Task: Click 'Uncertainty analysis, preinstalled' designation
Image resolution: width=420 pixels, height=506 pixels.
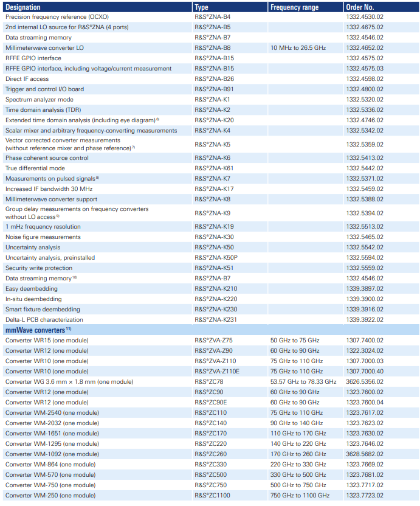Action: (50, 257)
